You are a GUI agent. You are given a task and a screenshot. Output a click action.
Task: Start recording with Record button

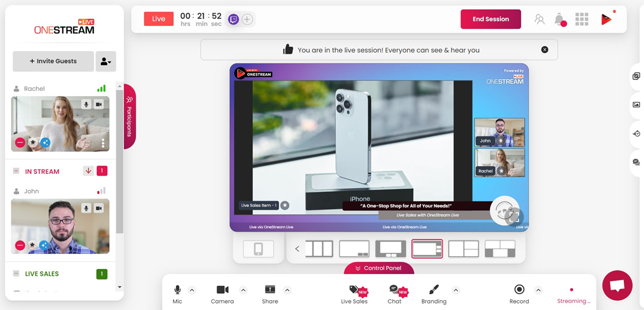(x=519, y=294)
